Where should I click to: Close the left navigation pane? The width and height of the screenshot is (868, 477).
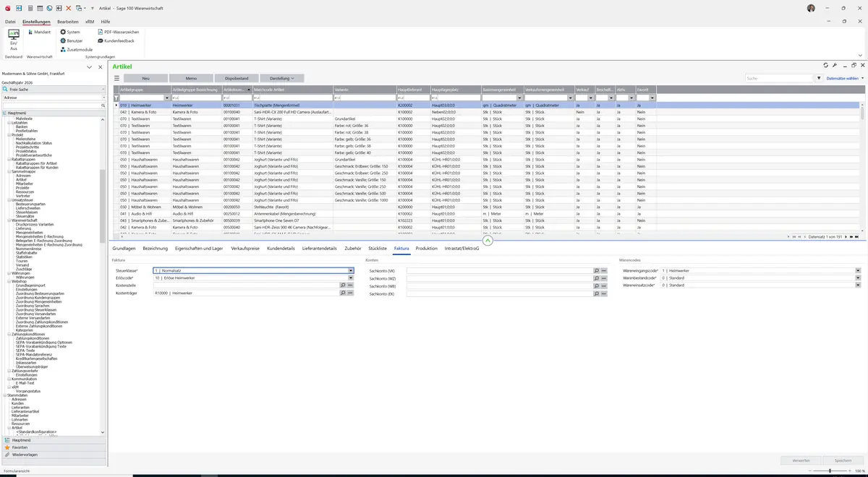point(100,66)
